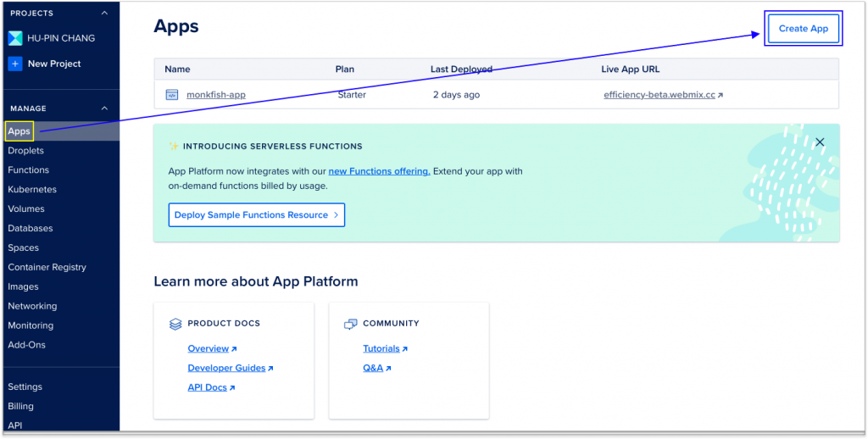Open the monkfish-app link

[x=216, y=95]
